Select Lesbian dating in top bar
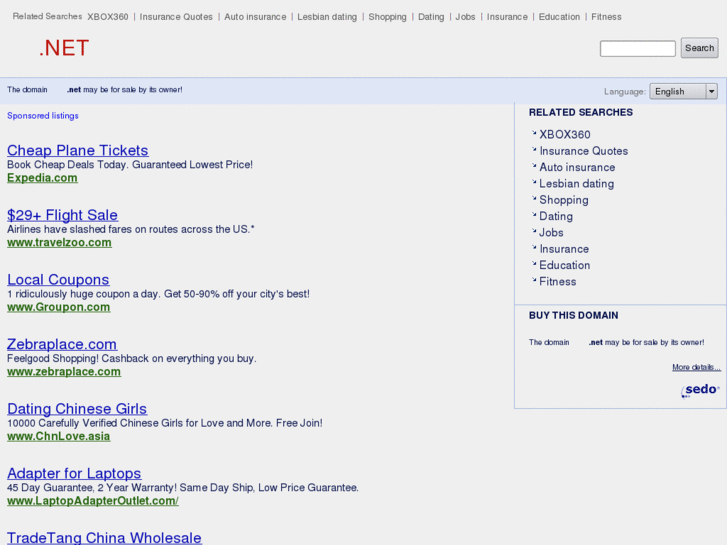The image size is (727, 545). [x=327, y=17]
